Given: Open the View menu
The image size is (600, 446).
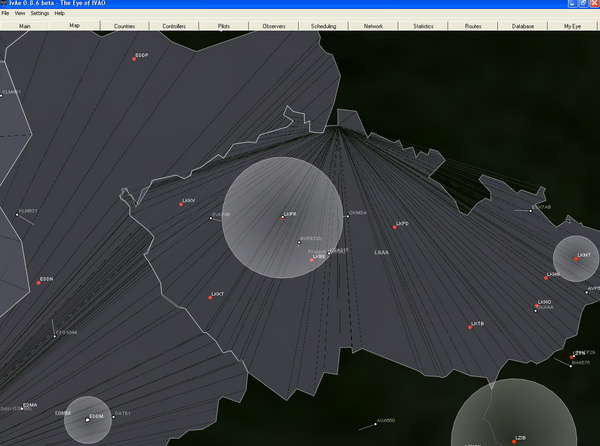Looking at the screenshot, I should tap(20, 14).
